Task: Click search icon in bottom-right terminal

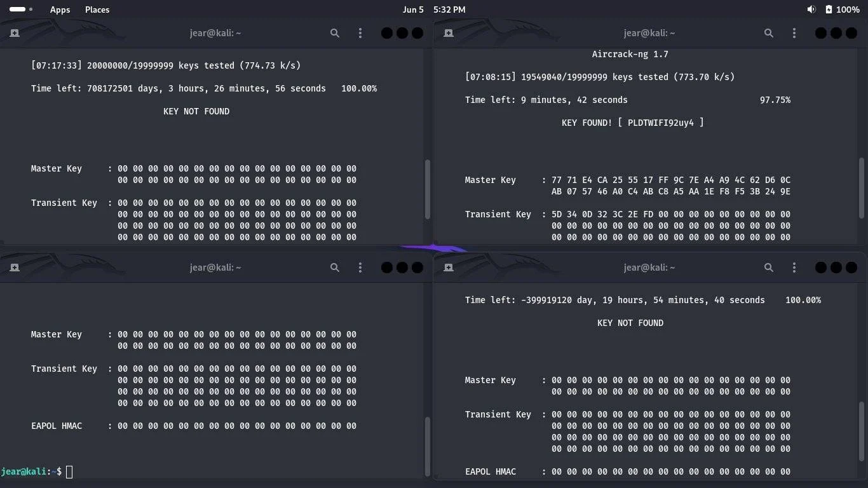Action: (769, 268)
